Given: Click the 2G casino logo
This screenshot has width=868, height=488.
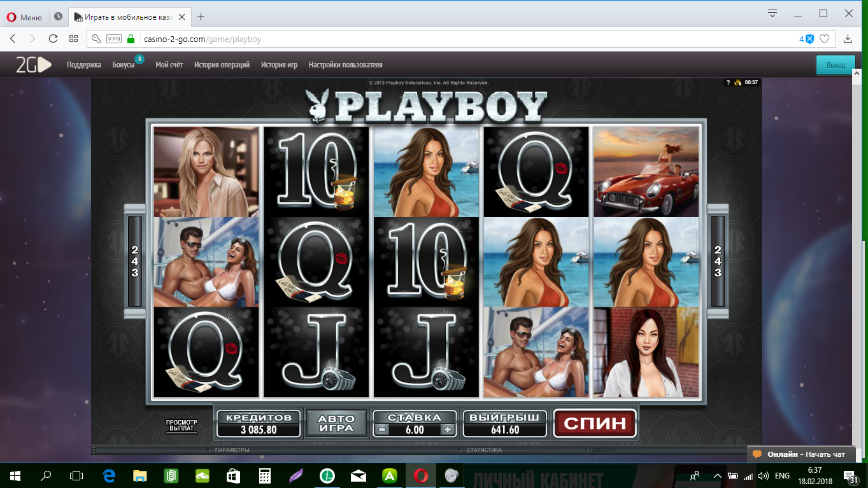Looking at the screenshot, I should (x=33, y=65).
